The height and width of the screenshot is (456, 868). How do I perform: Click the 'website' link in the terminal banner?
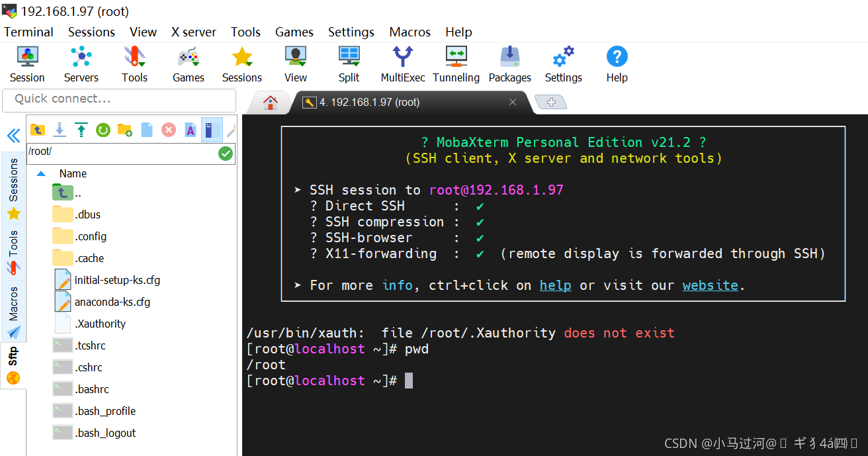711,285
